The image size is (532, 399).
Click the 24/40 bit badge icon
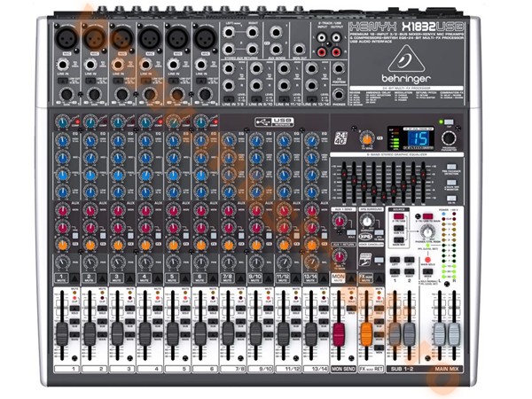click(x=340, y=137)
